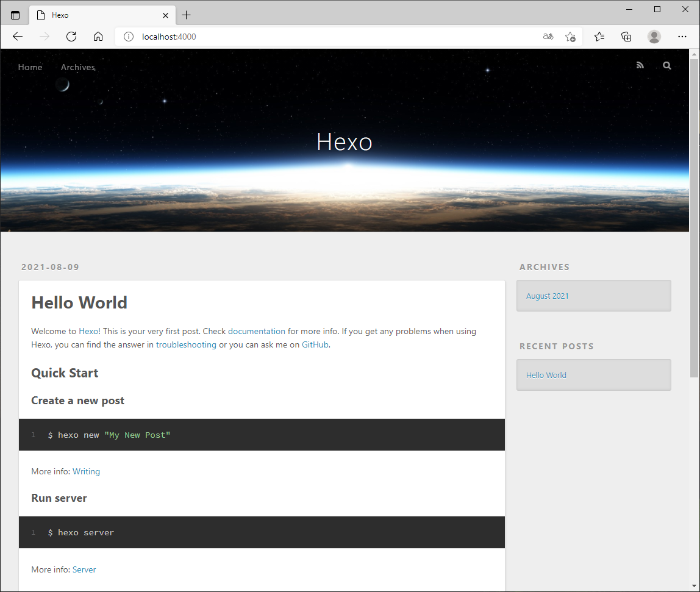Open the troubleshooting link

[186, 344]
